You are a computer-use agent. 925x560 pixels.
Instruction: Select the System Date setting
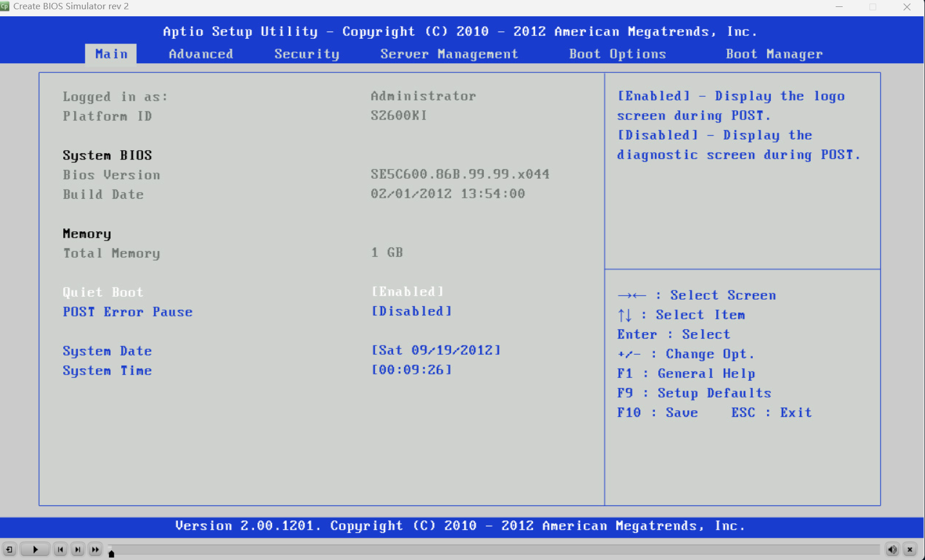(x=107, y=351)
